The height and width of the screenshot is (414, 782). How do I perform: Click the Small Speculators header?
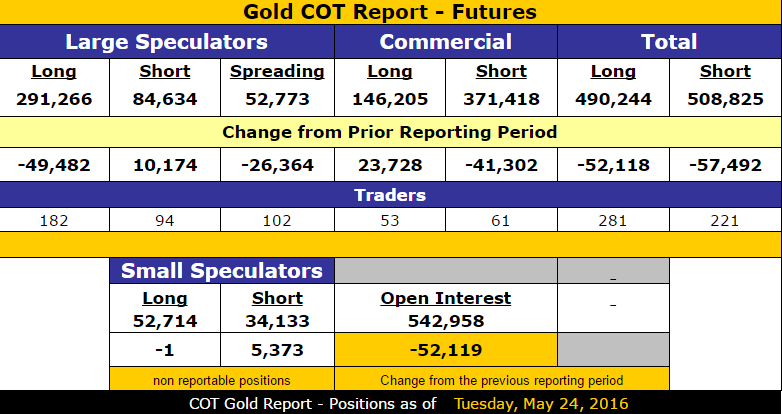(x=222, y=271)
